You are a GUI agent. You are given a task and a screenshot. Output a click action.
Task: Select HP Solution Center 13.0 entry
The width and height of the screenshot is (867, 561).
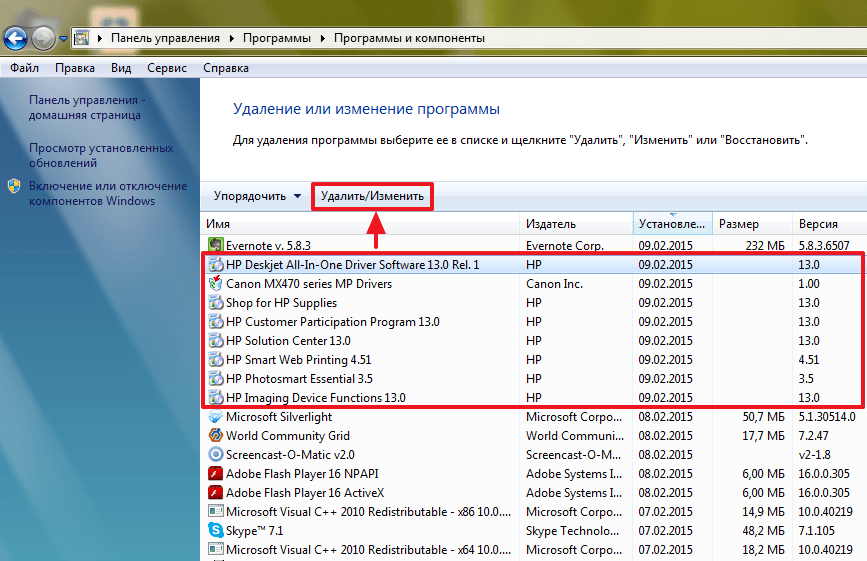288,340
